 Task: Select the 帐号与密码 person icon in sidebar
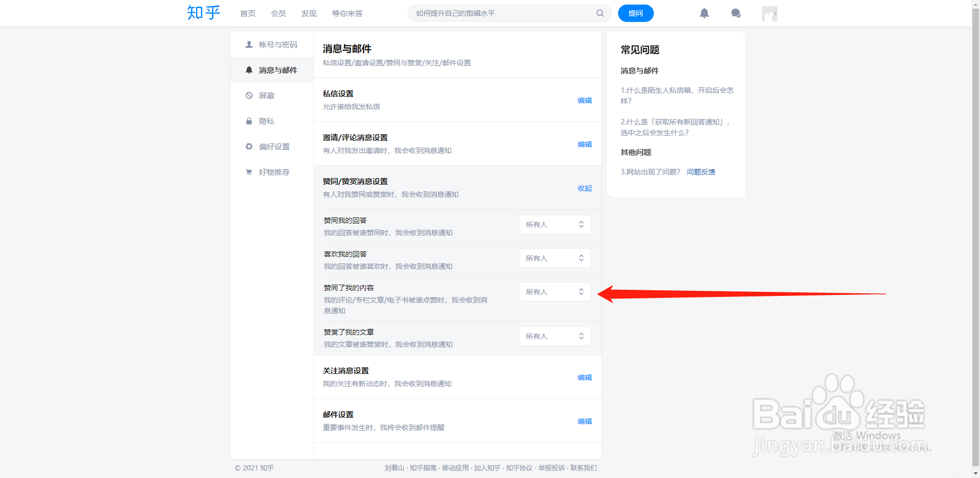point(249,44)
